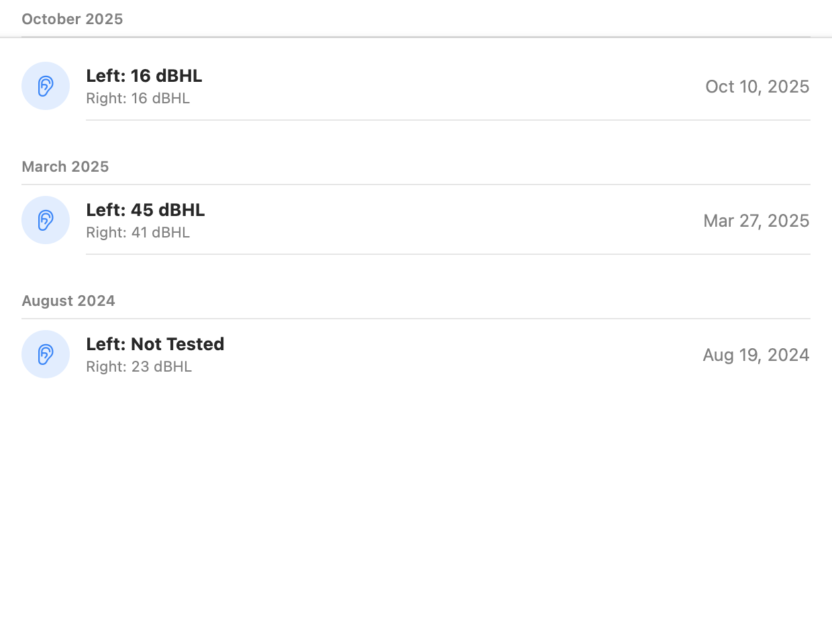Click the Oct 10, 2025 date label

pos(758,87)
